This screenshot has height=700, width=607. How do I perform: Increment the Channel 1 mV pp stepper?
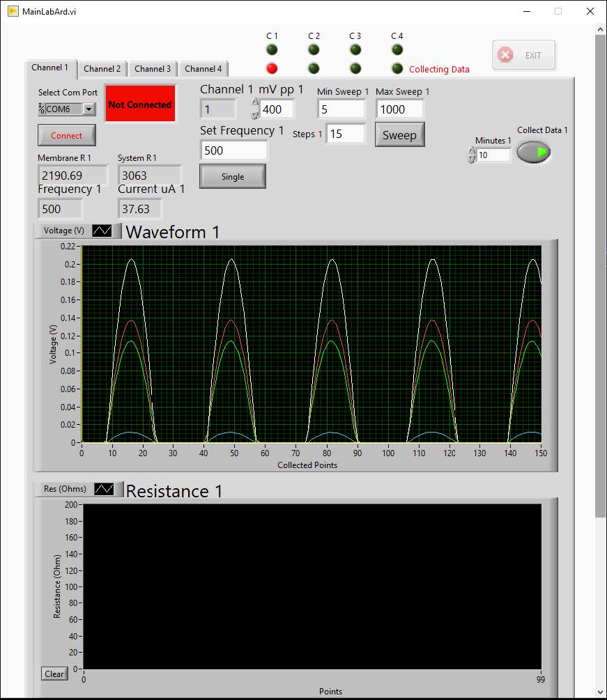[255, 103]
